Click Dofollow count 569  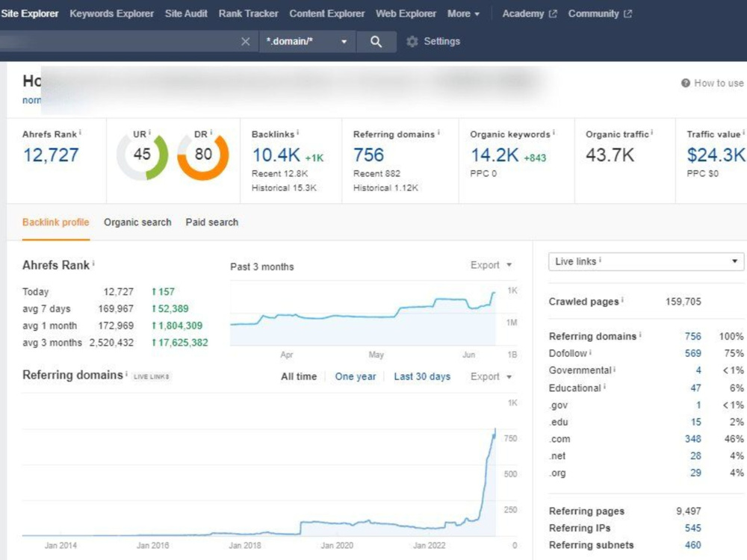pos(692,353)
